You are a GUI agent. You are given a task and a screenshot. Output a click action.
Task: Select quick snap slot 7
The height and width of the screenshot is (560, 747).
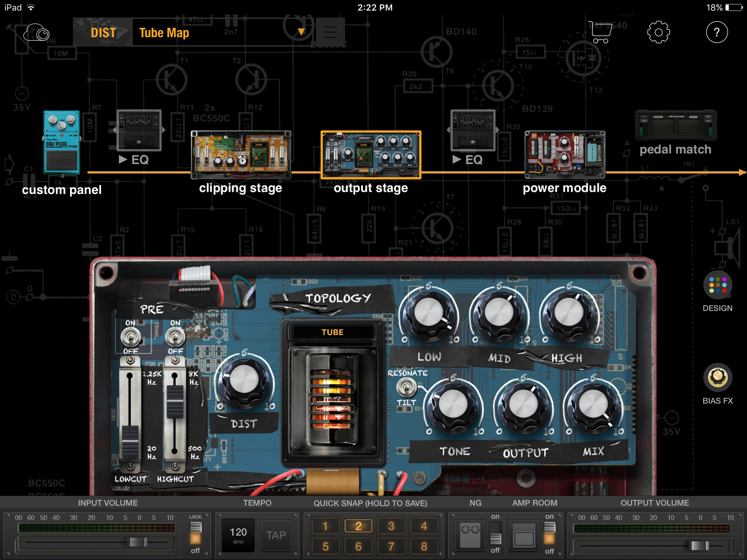(x=391, y=546)
